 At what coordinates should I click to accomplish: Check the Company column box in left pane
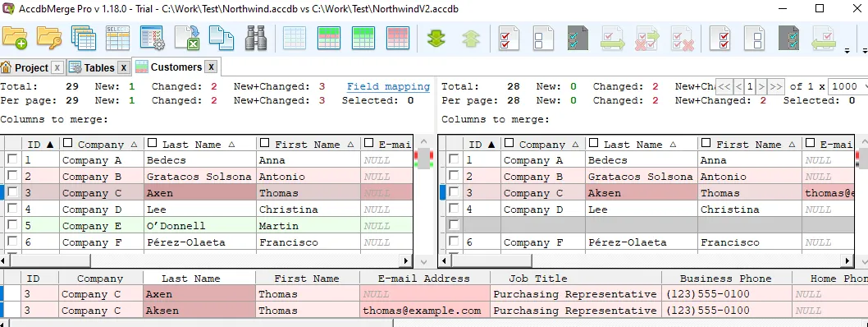67,143
